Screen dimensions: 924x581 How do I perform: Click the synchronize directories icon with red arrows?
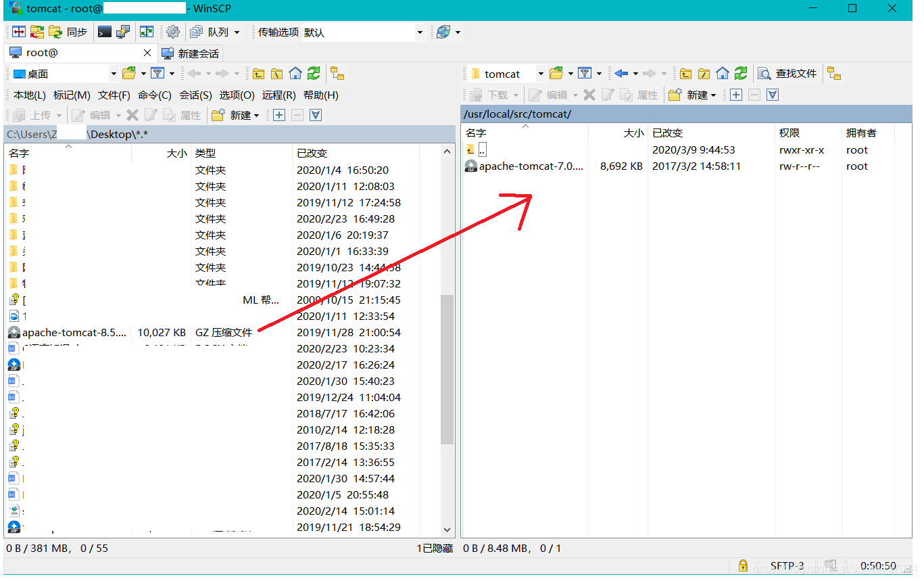37,32
